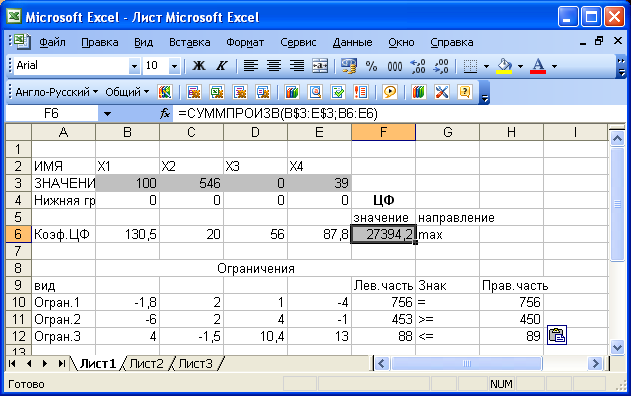Align cell text to the right

pyautogui.click(x=297, y=66)
